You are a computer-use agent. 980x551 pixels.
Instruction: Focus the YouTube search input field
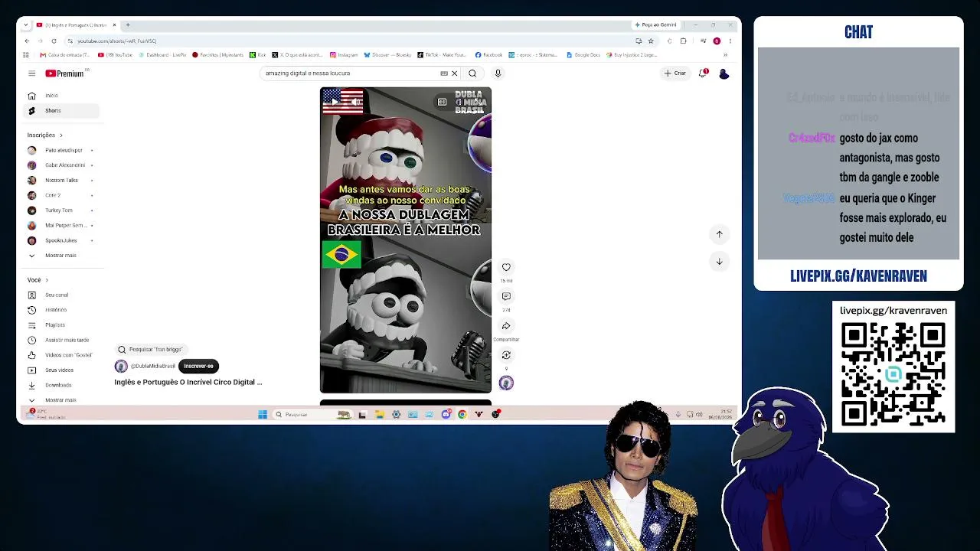tap(348, 73)
